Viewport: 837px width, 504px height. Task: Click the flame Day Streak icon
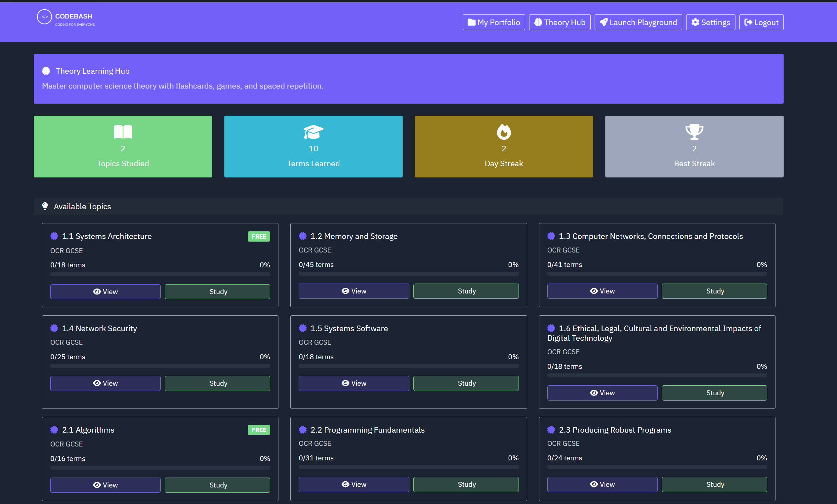(x=503, y=132)
